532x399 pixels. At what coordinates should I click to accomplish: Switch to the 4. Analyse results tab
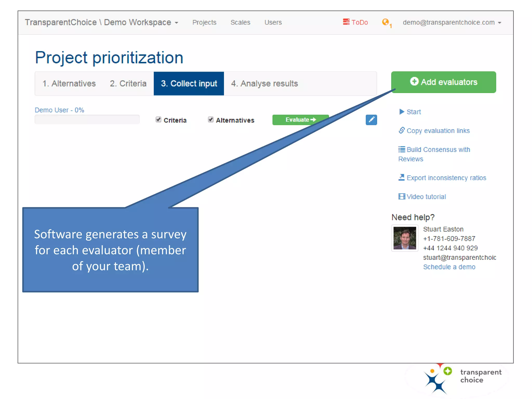click(x=264, y=84)
